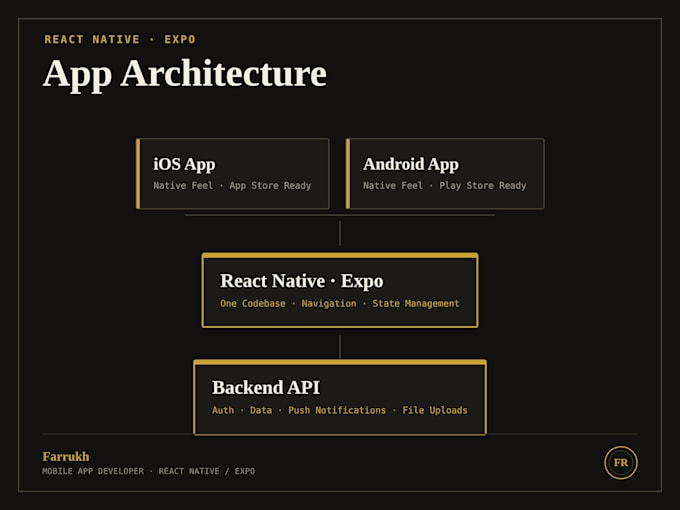Image resolution: width=680 pixels, height=510 pixels.
Task: Click the yellow 'REACT NATIVE · EXPO' header label
Action: coord(120,39)
